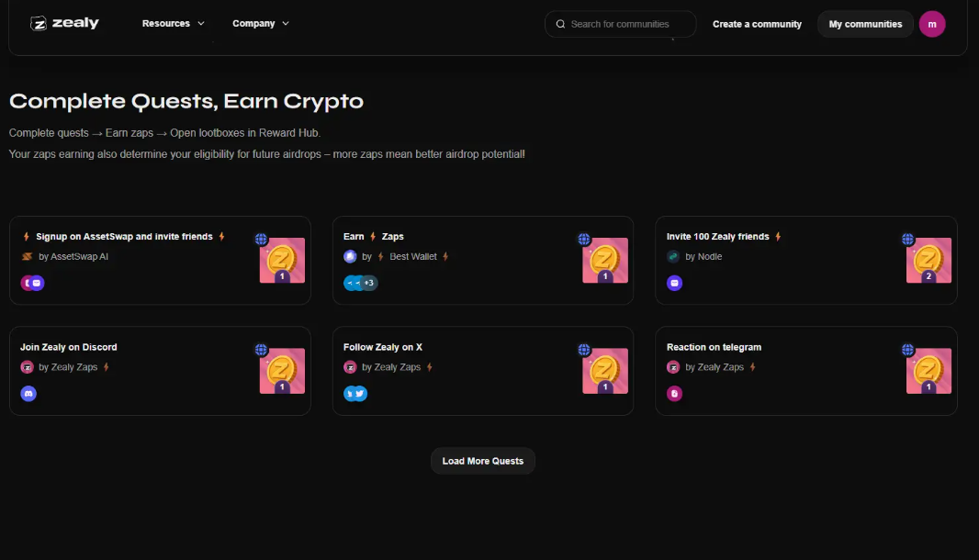The height and width of the screenshot is (560, 979).
Task: Click task type icons on AssetSwap card
Action: pos(32,283)
